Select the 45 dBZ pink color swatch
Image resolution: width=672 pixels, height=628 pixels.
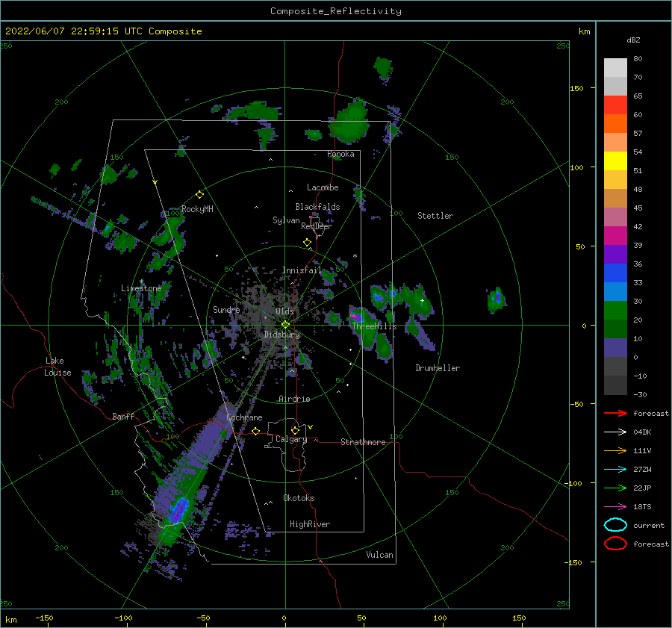(x=615, y=217)
